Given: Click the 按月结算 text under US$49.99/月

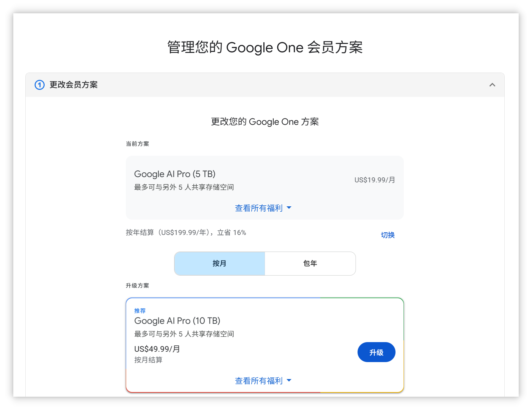Looking at the screenshot, I should click(x=148, y=360).
